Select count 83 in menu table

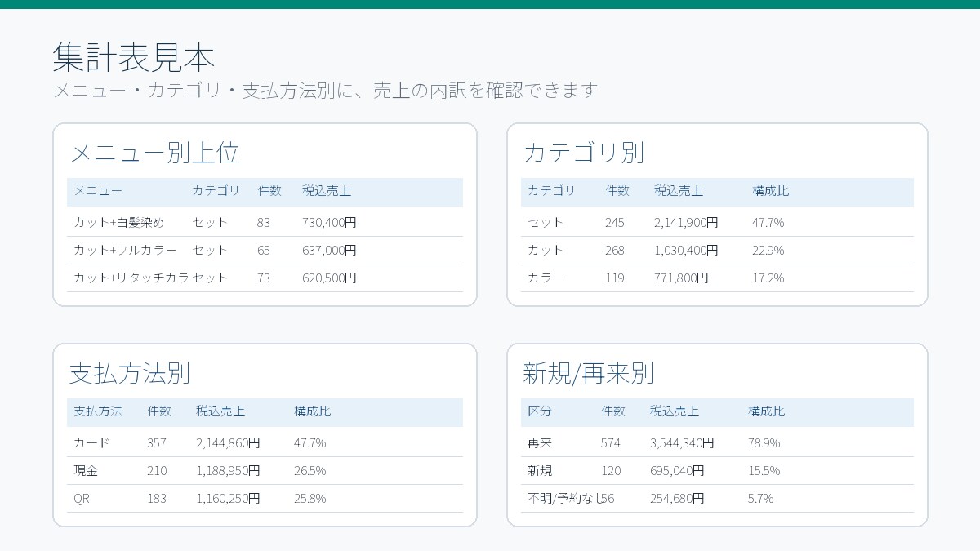pyautogui.click(x=264, y=222)
